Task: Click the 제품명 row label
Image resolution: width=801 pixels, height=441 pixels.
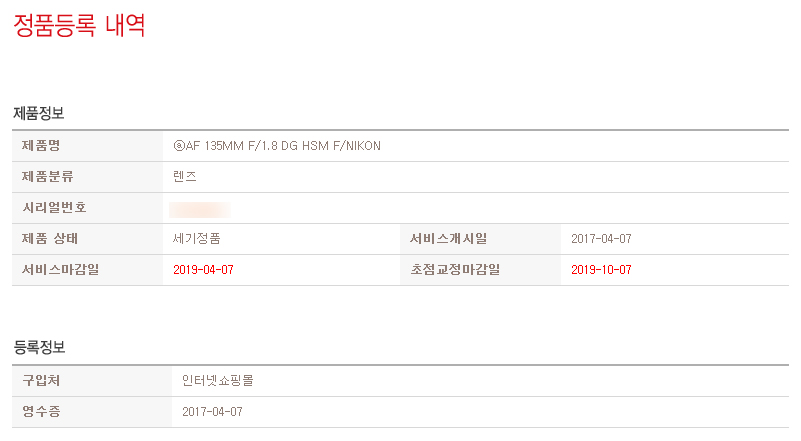Action: (x=41, y=146)
